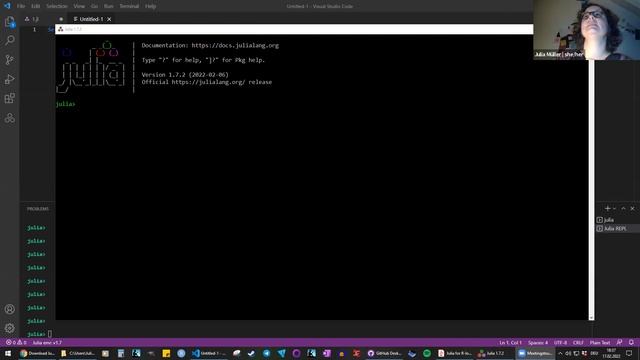640x360 pixels.
Task: Open the Search view in activity bar
Action: coord(9,40)
